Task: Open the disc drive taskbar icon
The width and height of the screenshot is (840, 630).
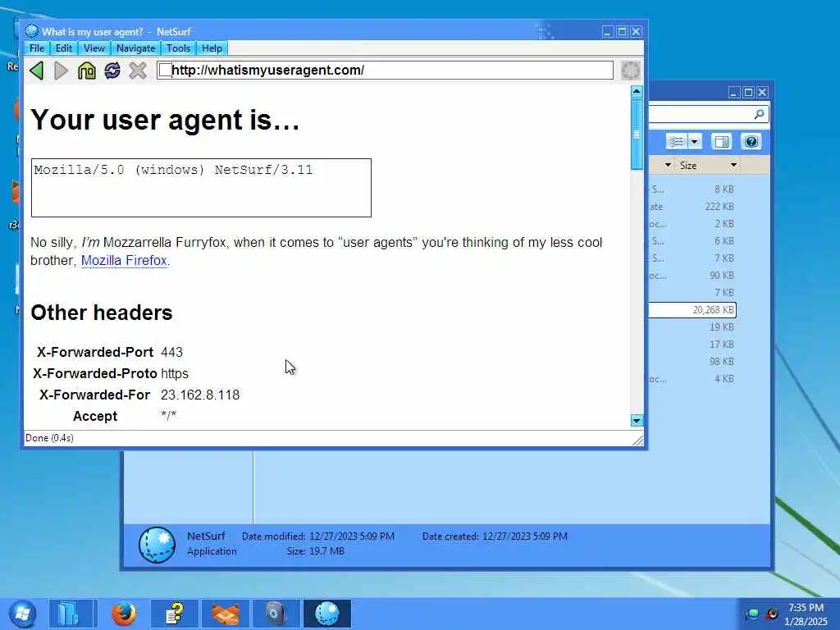Action: [x=276, y=614]
